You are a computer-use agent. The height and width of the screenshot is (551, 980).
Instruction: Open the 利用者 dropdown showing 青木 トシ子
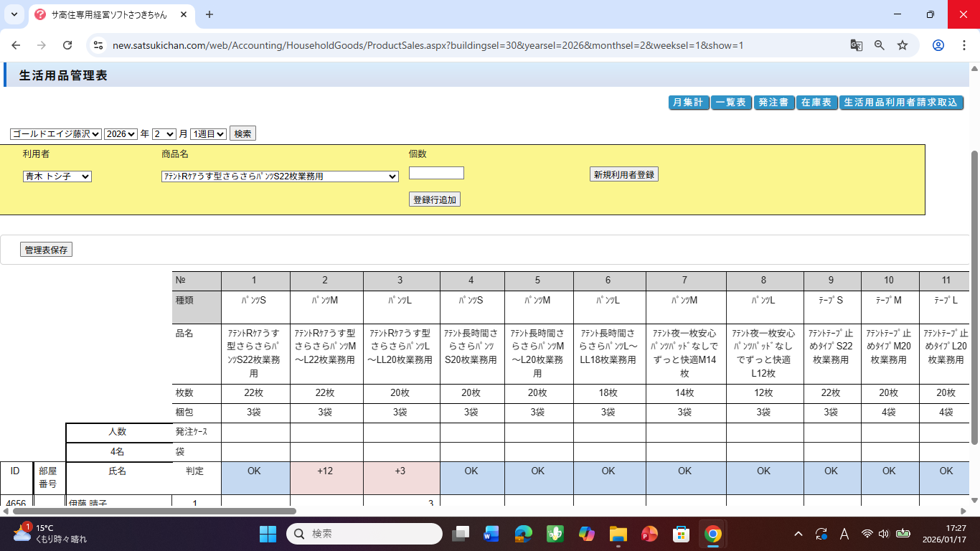[x=57, y=176]
